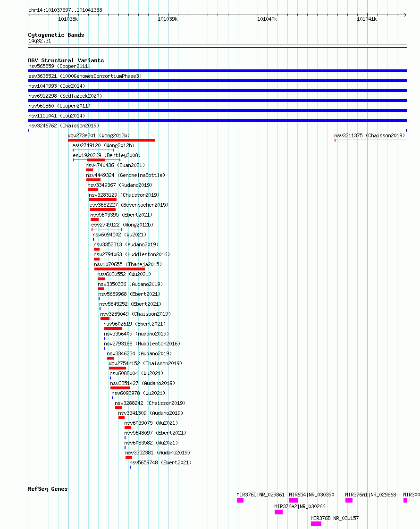Click the nsv565859 (Cooper2011) variant label
This screenshot has width=420, height=529.
click(59, 66)
